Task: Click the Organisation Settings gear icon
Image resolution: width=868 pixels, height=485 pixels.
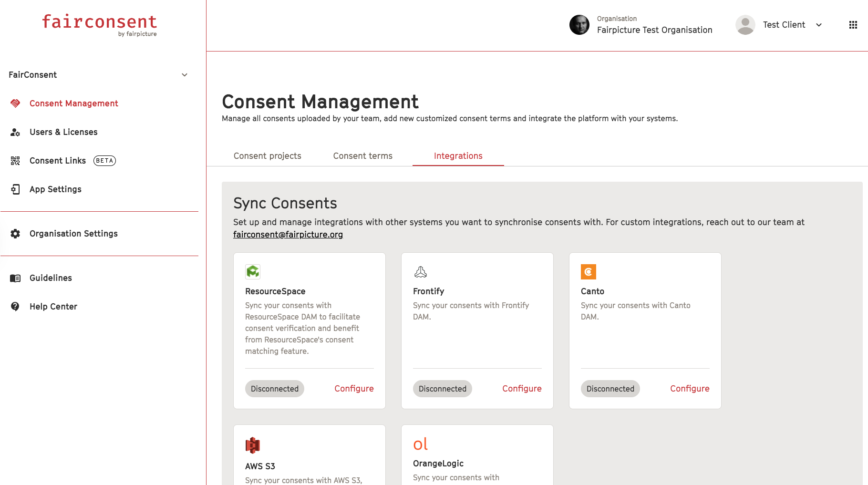Action: [15, 234]
